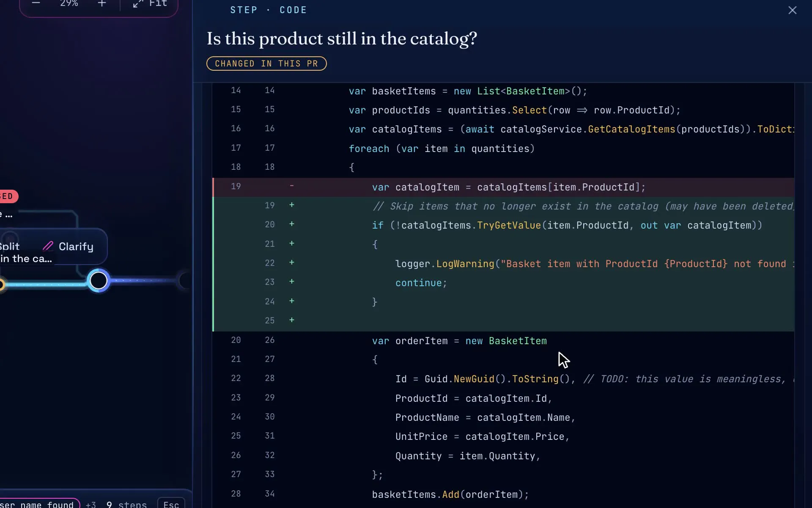812x508 pixels.
Task: Click the 'UnitPrice = catalogItem.Price' line
Action: click(x=503, y=436)
